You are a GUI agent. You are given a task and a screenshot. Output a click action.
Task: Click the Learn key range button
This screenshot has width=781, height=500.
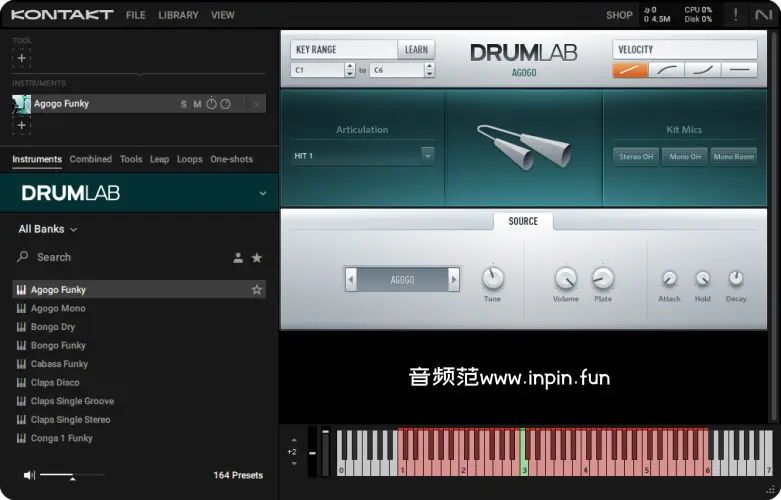(416, 49)
